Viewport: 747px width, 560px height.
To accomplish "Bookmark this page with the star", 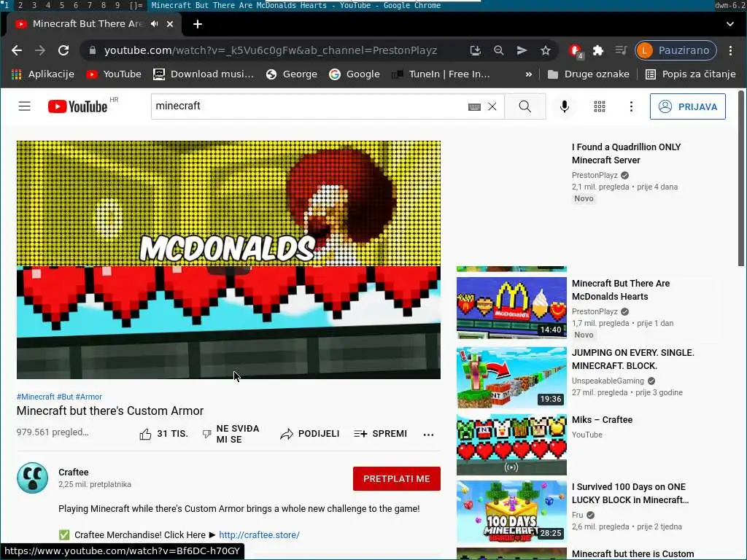I will point(546,50).
